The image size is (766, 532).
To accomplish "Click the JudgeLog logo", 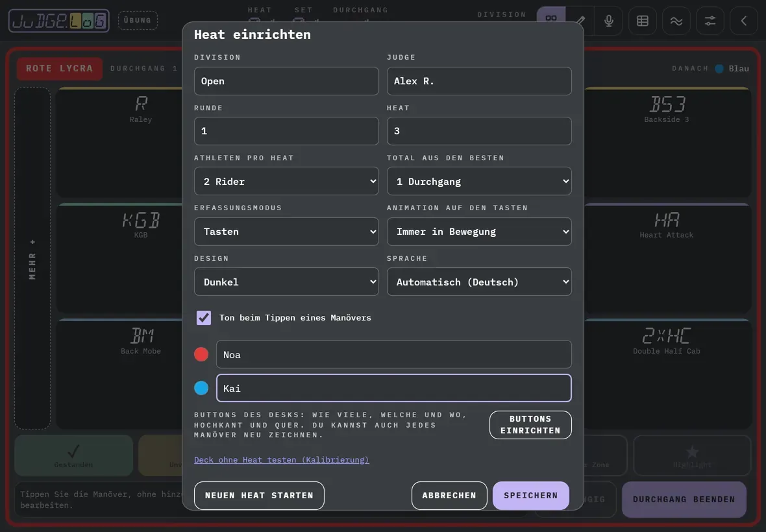I will [x=58, y=21].
